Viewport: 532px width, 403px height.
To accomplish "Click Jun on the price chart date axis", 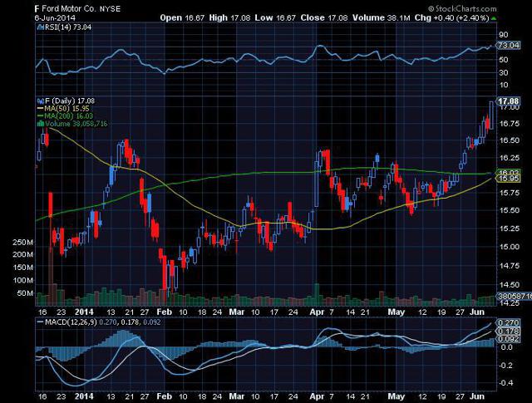I will coord(476,312).
